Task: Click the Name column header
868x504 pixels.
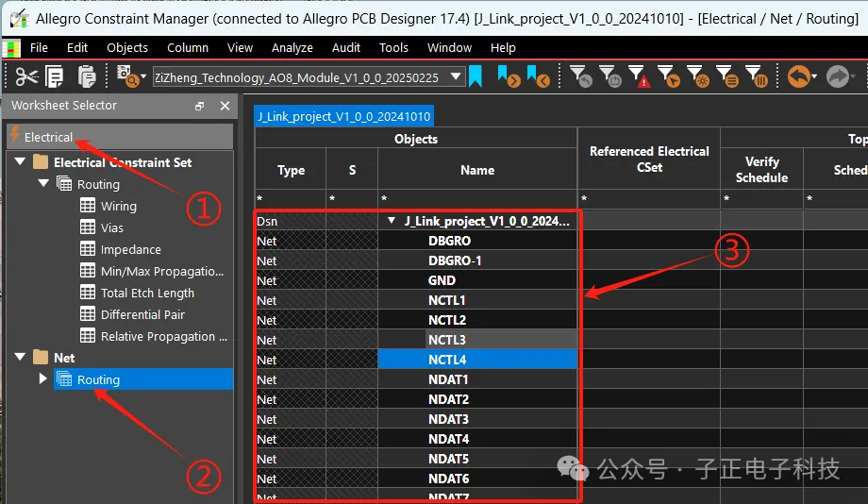Action: tap(477, 170)
